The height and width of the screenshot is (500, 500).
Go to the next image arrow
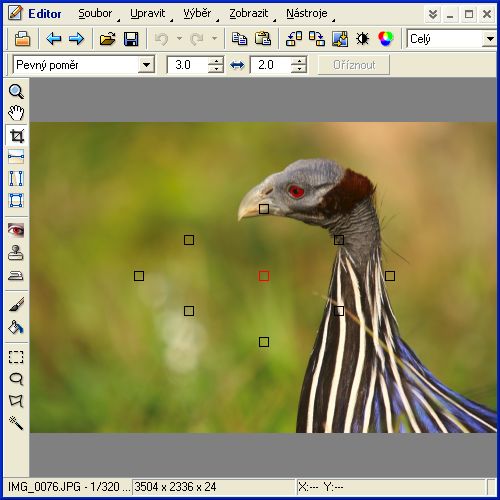point(76,39)
